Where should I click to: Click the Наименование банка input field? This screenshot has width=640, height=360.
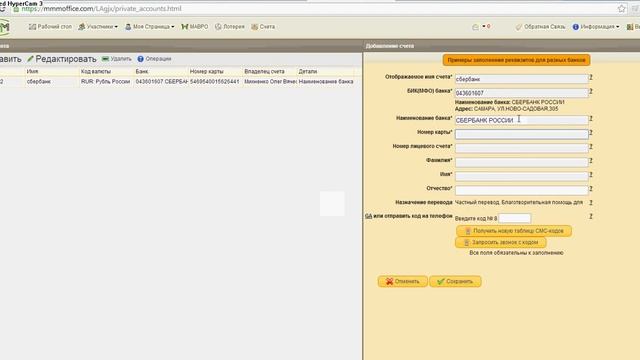pos(521,120)
